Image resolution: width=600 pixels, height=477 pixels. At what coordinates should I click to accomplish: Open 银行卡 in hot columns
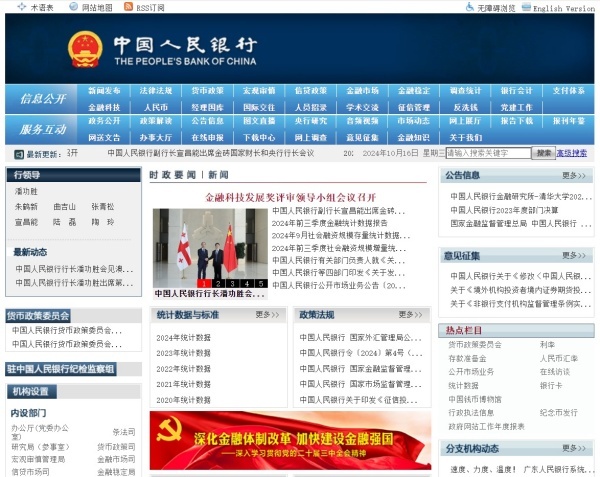coord(551,386)
